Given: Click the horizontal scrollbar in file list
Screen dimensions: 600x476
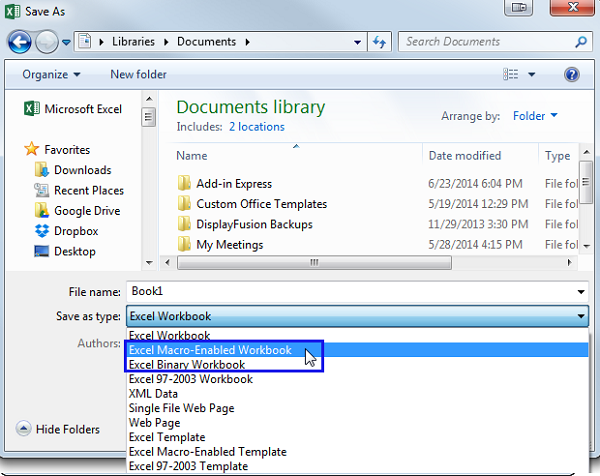Looking at the screenshot, I should click(313, 262).
